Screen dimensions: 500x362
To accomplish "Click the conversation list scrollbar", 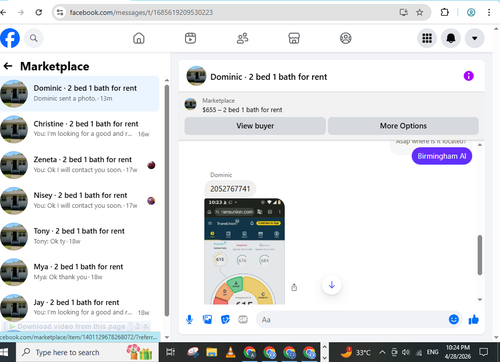I will pyautogui.click(x=167, y=200).
